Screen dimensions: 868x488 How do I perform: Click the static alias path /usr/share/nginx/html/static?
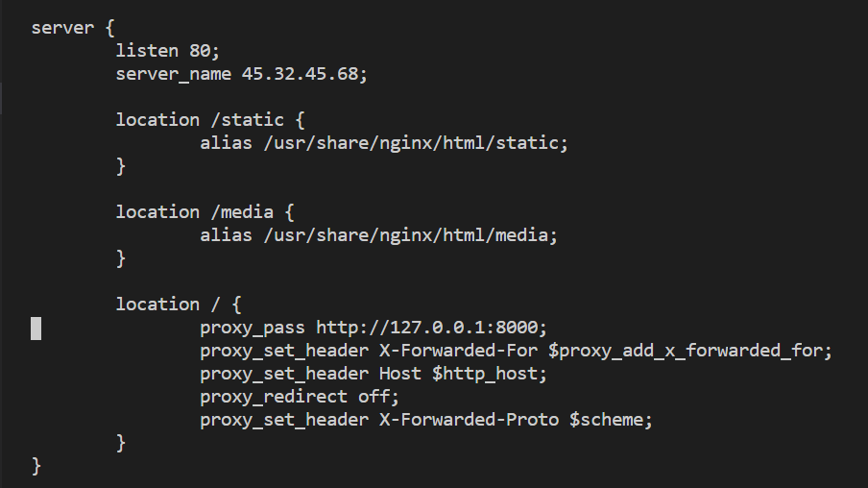411,143
